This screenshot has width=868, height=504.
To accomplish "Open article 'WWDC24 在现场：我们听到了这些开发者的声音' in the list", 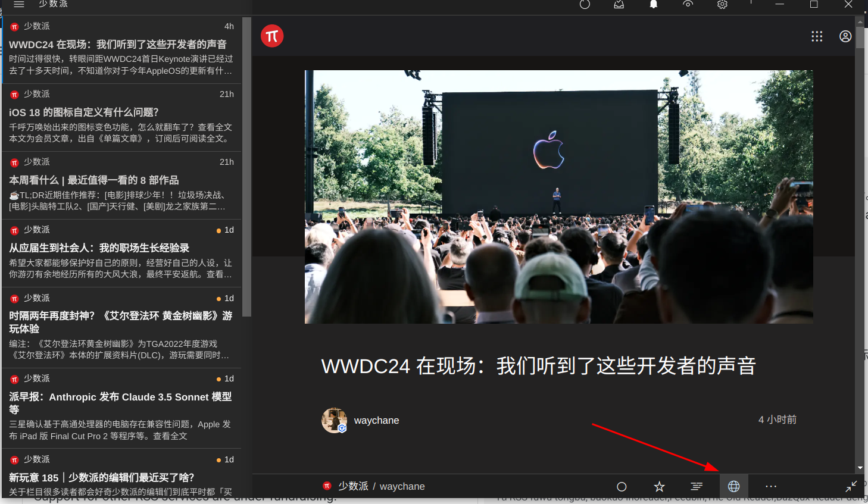I will [x=121, y=49].
